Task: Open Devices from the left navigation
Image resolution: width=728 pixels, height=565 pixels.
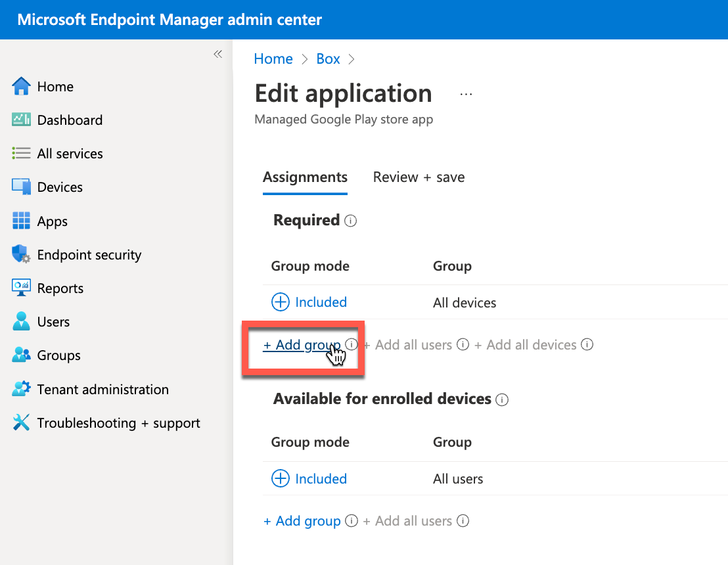Action: pyautogui.click(x=22, y=187)
